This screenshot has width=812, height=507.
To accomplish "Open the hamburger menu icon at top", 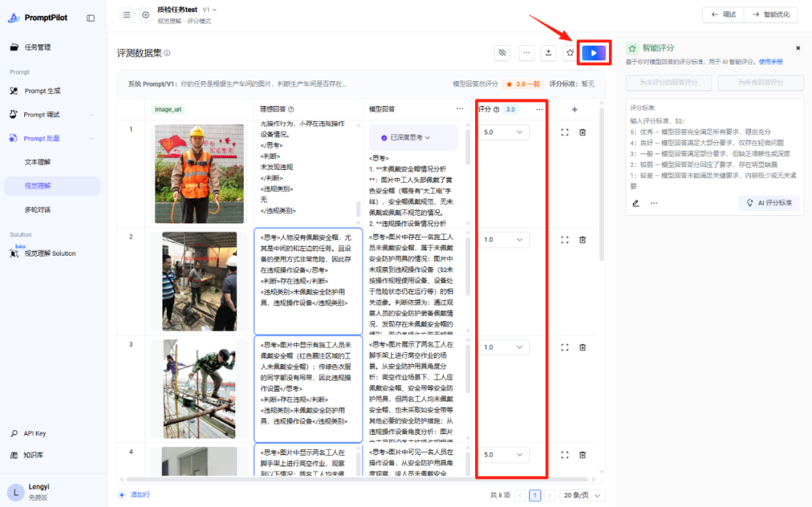I will coord(127,15).
